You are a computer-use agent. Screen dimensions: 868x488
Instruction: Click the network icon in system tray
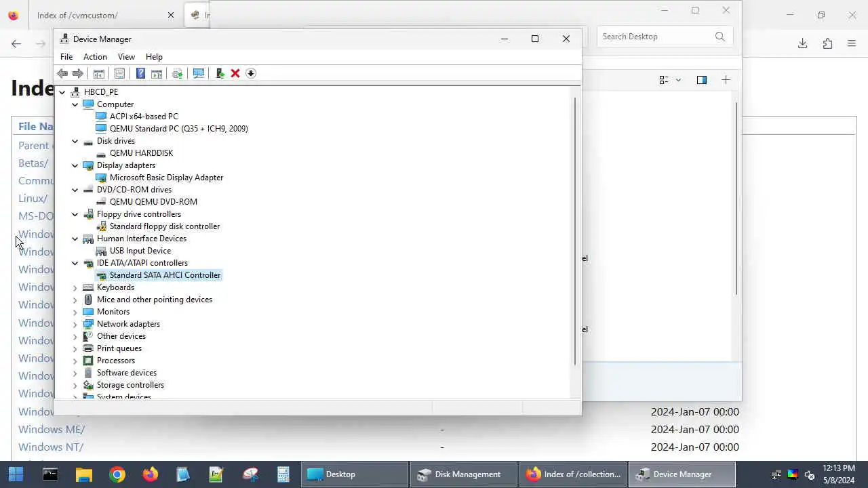pyautogui.click(x=777, y=474)
